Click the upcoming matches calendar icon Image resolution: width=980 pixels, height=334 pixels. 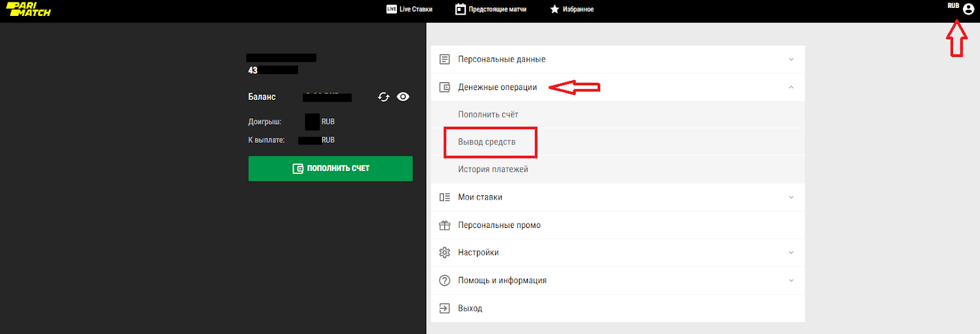click(x=461, y=9)
